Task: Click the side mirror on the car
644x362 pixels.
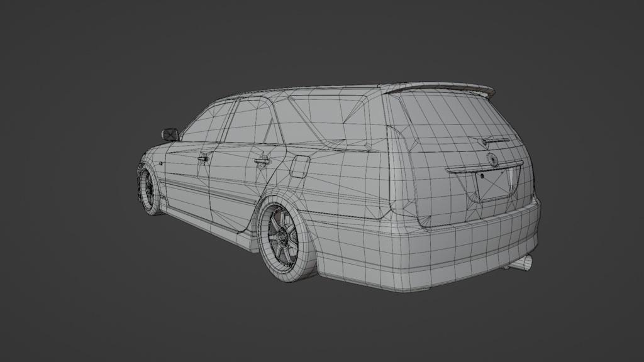Action: (170, 134)
